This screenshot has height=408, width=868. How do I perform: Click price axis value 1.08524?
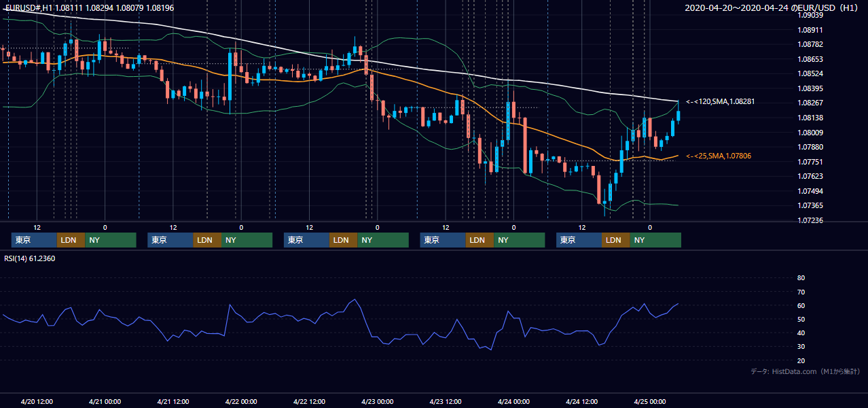(x=810, y=73)
